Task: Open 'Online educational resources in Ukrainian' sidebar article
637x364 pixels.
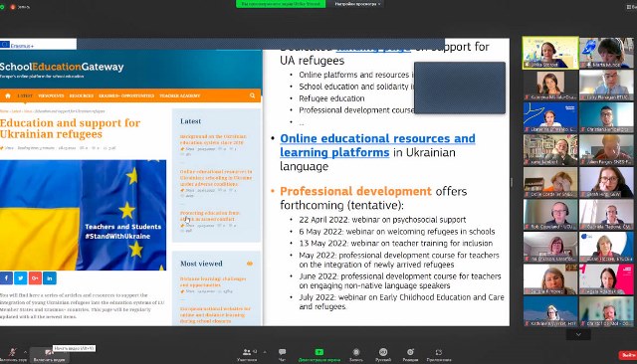Action: [216, 178]
